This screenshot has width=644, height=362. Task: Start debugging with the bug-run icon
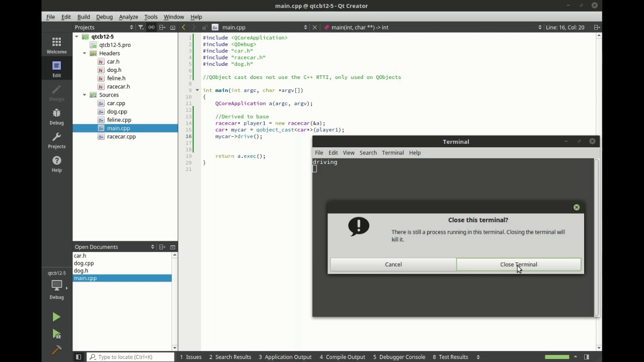click(x=56, y=334)
